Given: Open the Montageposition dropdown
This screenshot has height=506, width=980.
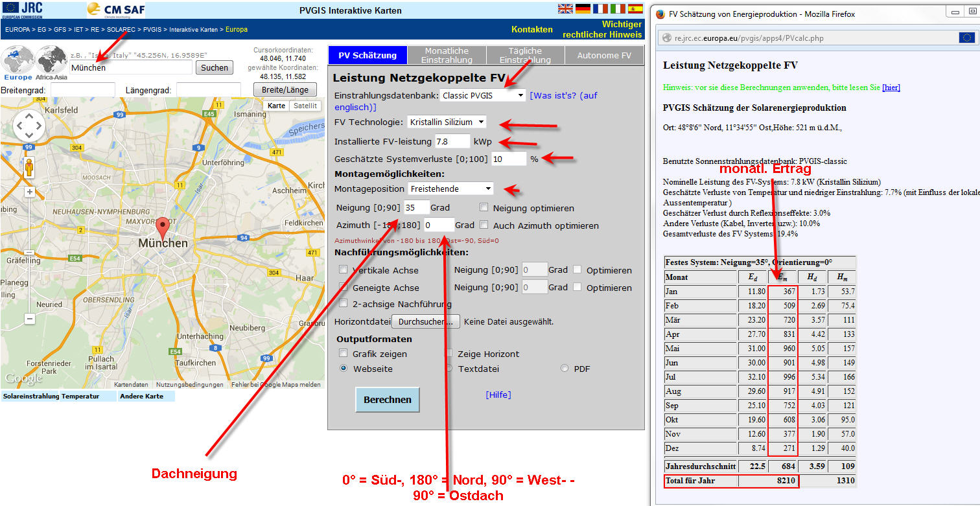Looking at the screenshot, I should tap(450, 189).
